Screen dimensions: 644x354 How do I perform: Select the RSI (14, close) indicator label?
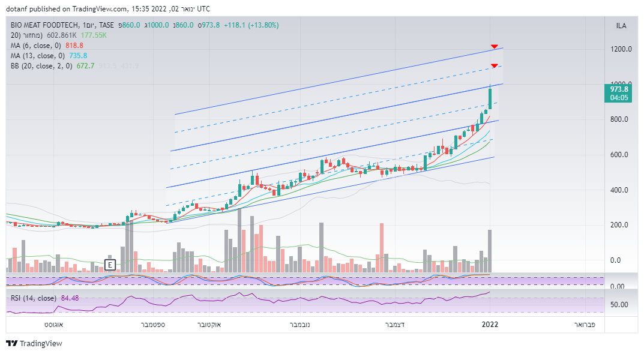point(33,298)
